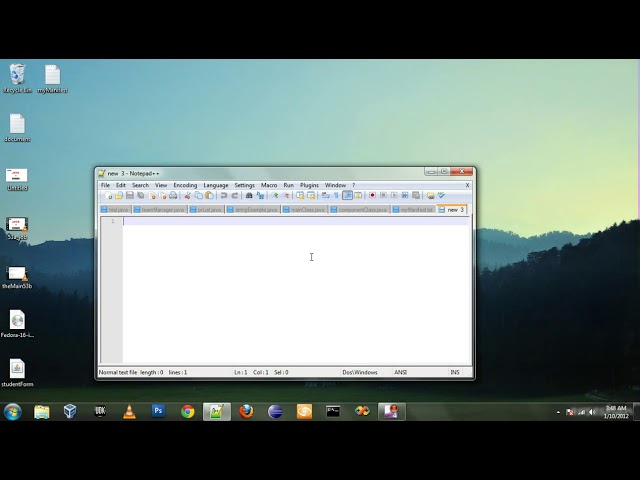Click the Zoom In toolbar icon

(275, 196)
